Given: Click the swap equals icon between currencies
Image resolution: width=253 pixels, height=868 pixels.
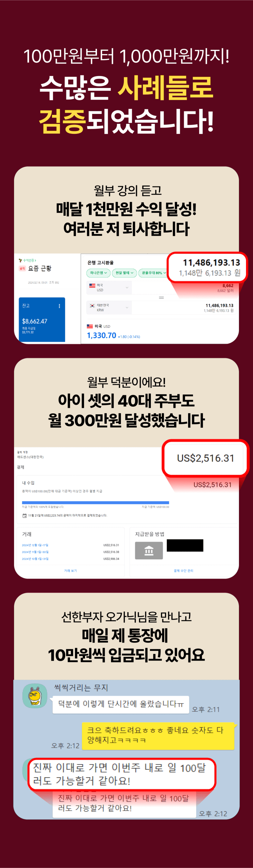Looking at the screenshot, I should point(161,298).
